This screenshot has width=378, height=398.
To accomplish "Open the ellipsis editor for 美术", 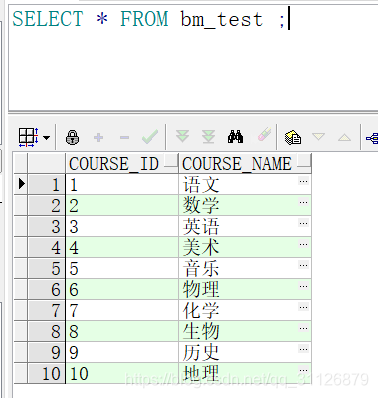I will point(303,244).
